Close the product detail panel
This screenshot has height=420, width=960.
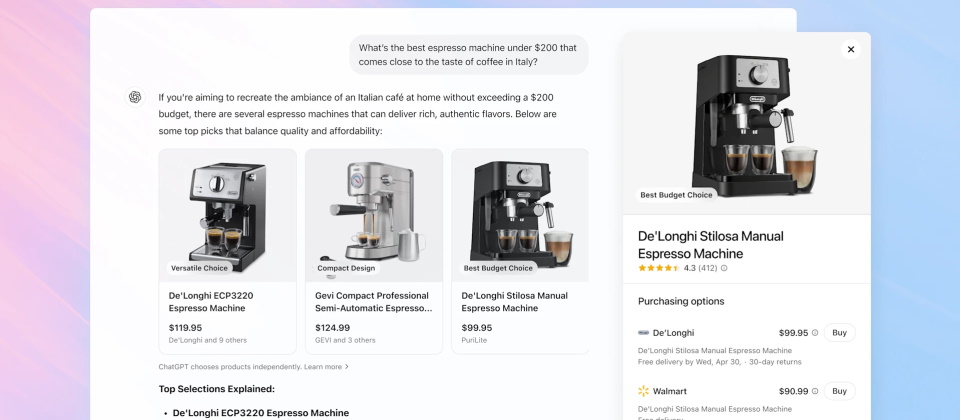tap(850, 50)
